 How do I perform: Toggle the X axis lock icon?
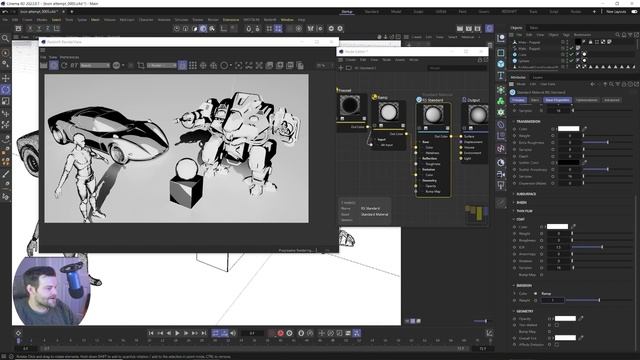click(30, 28)
